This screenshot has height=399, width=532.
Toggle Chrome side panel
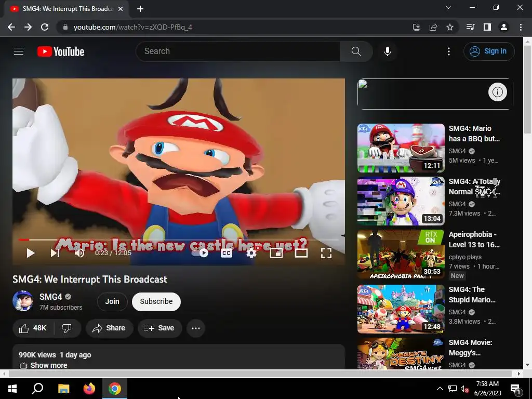(487, 27)
